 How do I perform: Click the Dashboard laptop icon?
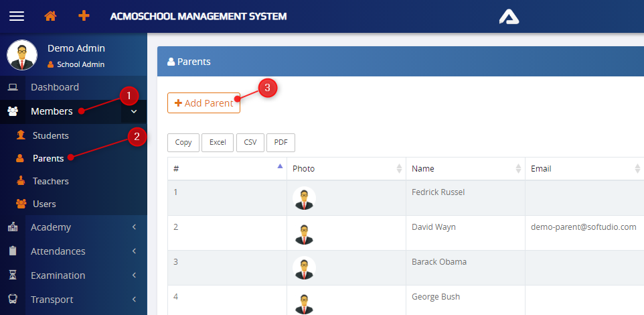[13, 87]
